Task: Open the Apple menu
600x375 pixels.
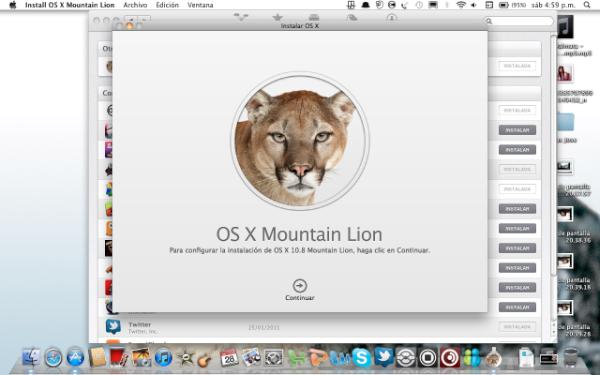Action: click(x=13, y=5)
